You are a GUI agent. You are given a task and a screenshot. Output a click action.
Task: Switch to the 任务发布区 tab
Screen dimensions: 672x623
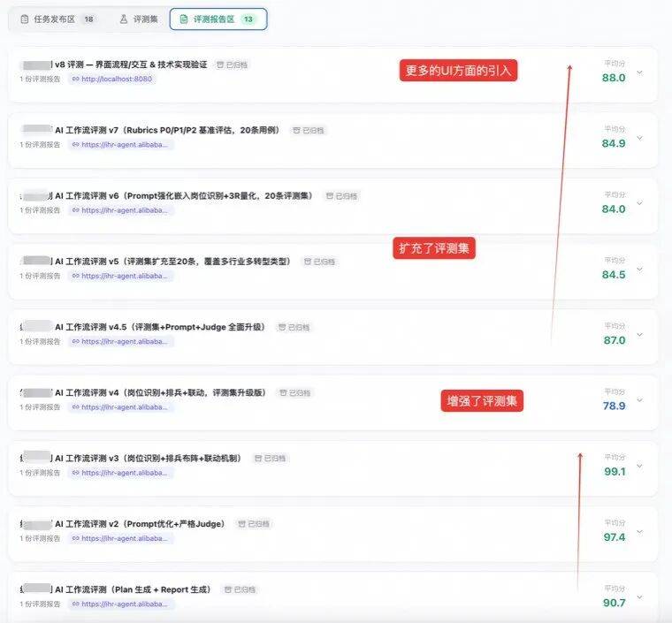tap(57, 19)
